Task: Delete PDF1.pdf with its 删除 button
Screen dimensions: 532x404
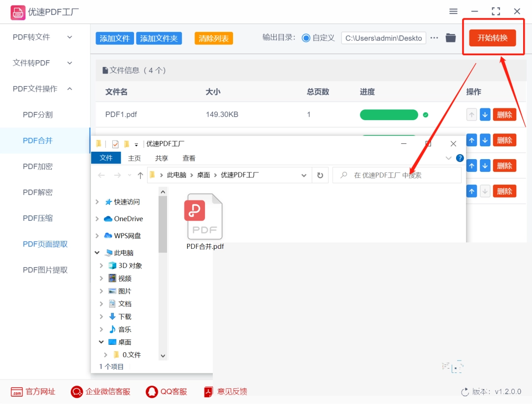Action: [504, 115]
